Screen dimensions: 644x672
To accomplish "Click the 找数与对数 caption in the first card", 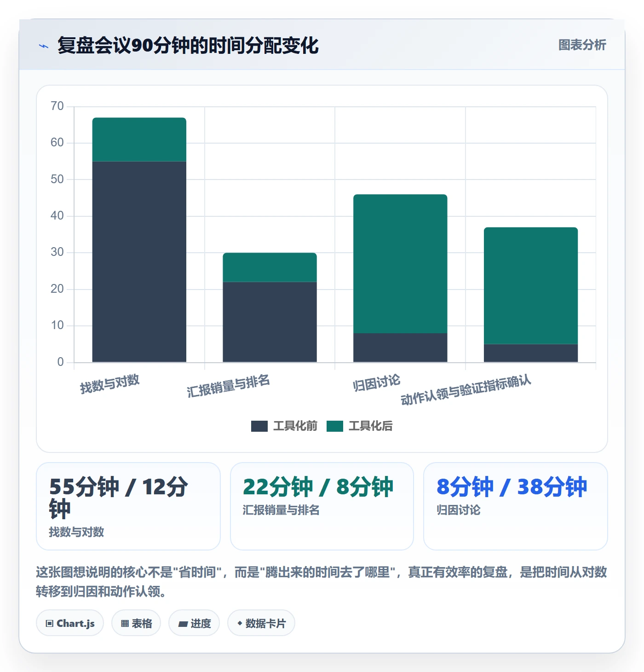I will [x=76, y=533].
